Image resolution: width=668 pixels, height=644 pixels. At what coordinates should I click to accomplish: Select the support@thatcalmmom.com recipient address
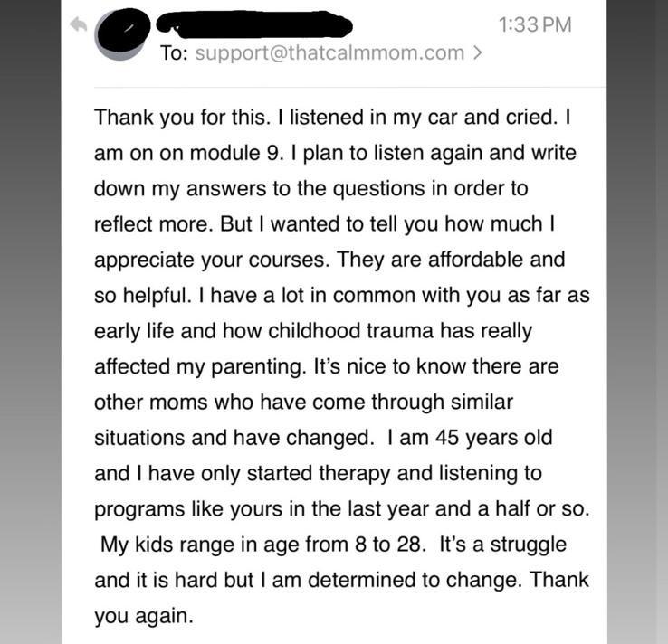(329, 52)
